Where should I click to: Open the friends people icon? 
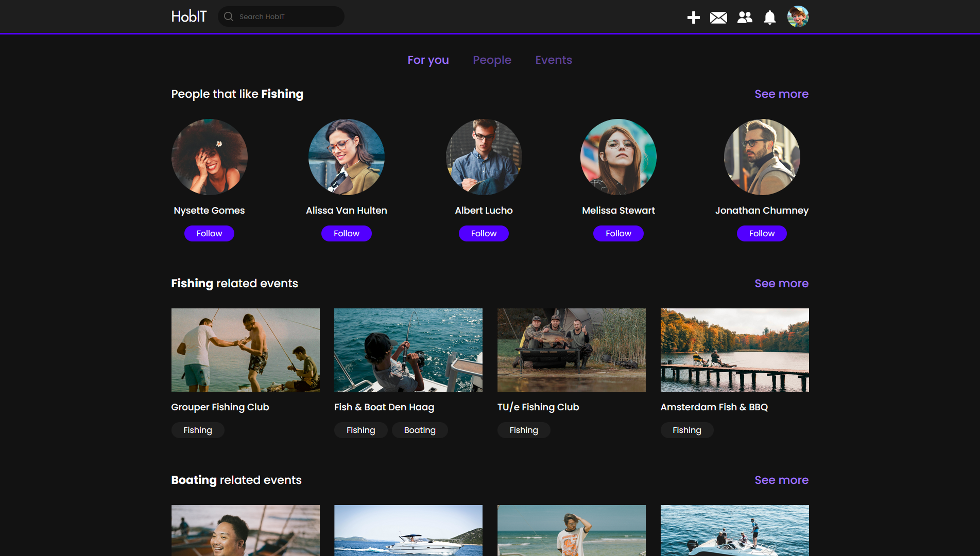745,18
